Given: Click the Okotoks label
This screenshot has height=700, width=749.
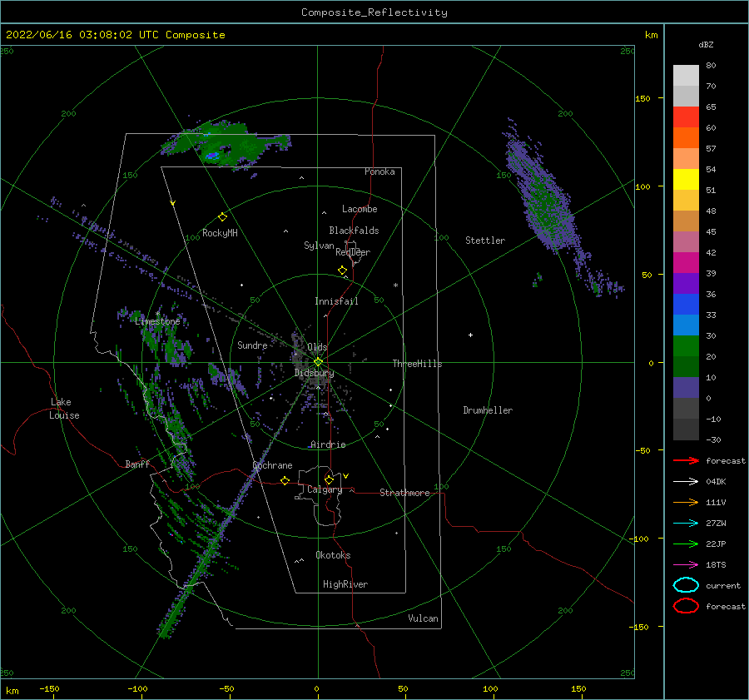Looking at the screenshot, I should pyautogui.click(x=333, y=555).
